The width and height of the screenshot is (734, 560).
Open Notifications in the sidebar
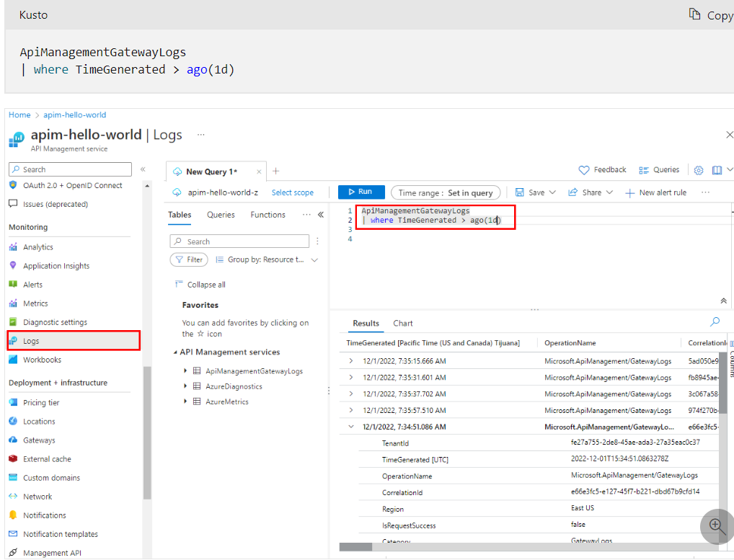coord(45,515)
